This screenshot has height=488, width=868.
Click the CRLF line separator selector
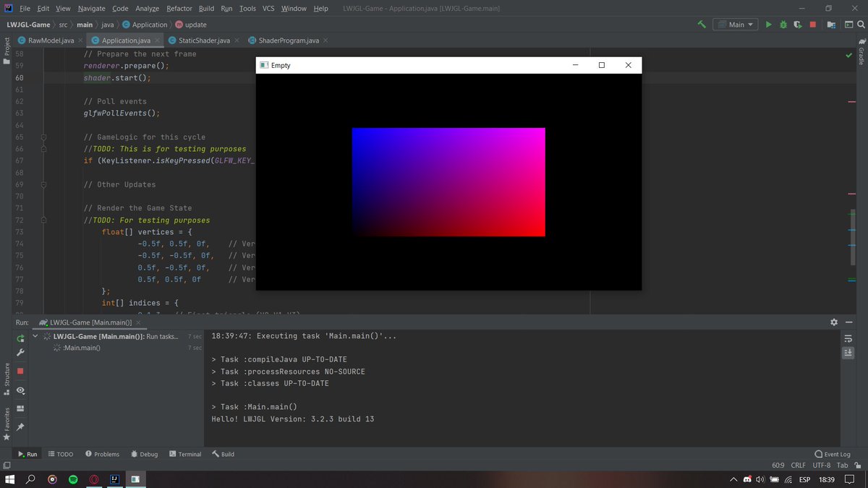pyautogui.click(x=798, y=466)
